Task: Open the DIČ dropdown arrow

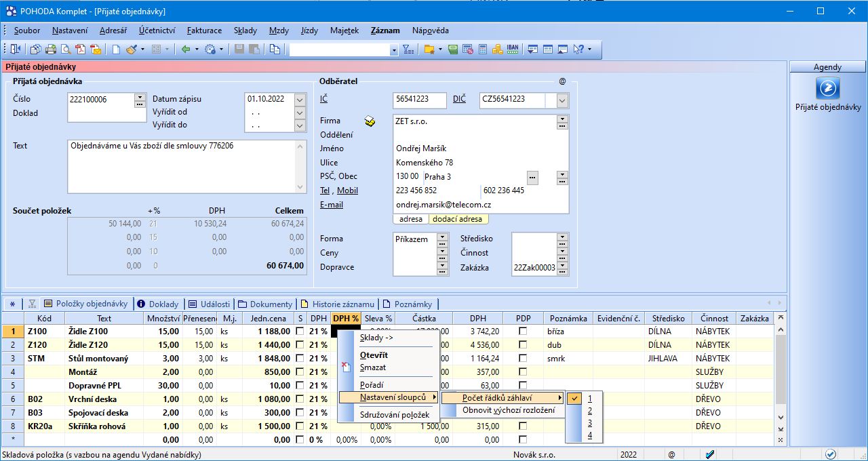Action: (x=563, y=100)
